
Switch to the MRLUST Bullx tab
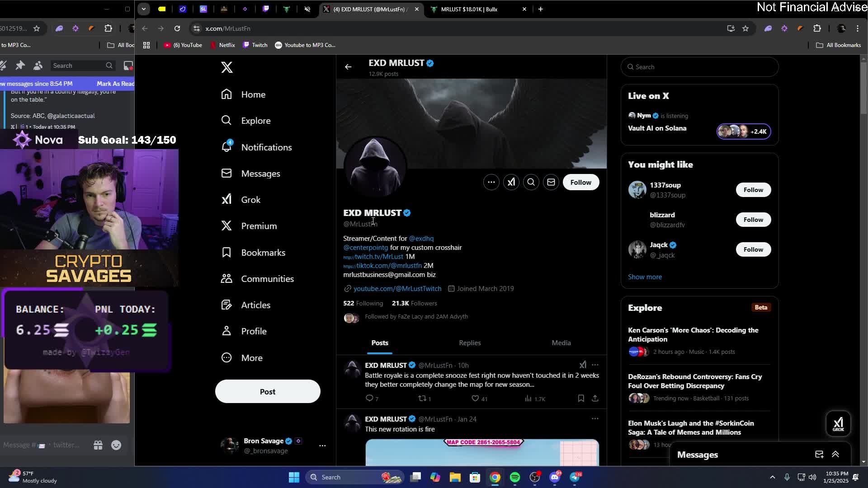point(478,9)
